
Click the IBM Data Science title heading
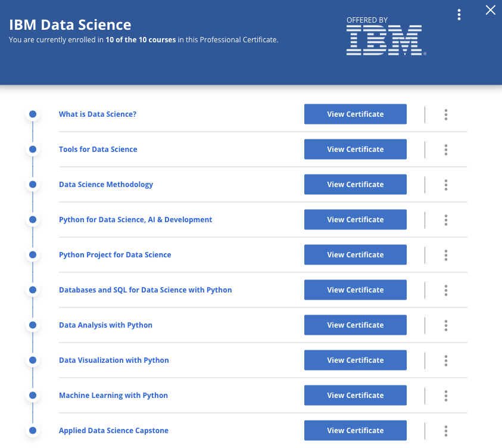[70, 25]
